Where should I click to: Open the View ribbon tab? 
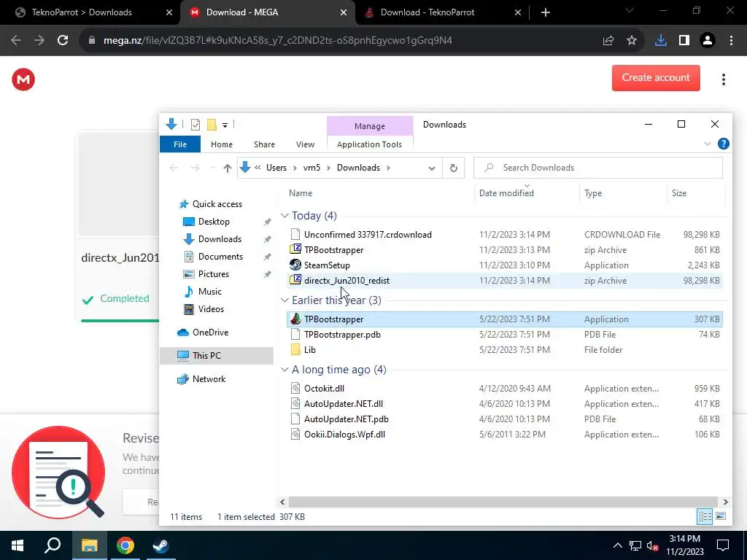click(x=305, y=144)
